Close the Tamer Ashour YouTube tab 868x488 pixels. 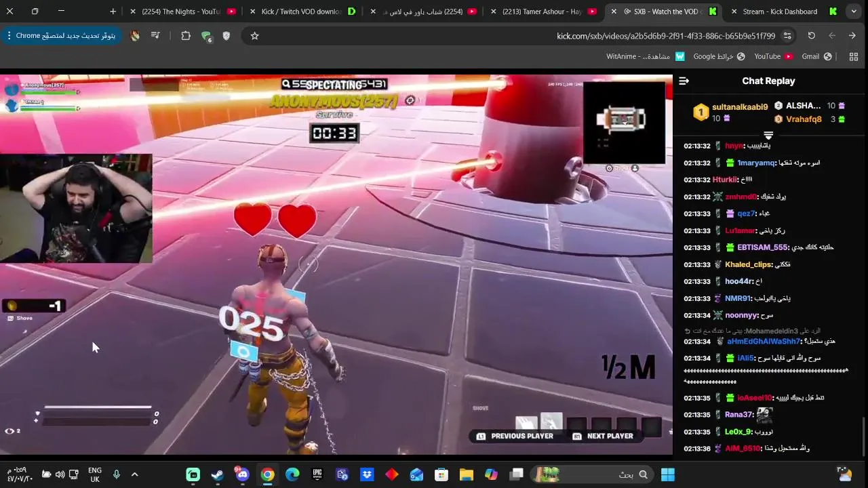[x=493, y=12]
